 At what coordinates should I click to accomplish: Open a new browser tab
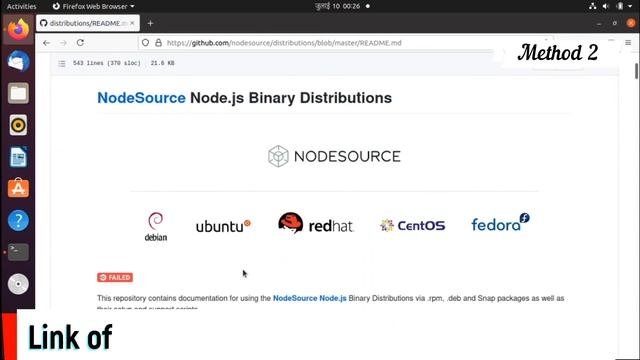point(150,24)
